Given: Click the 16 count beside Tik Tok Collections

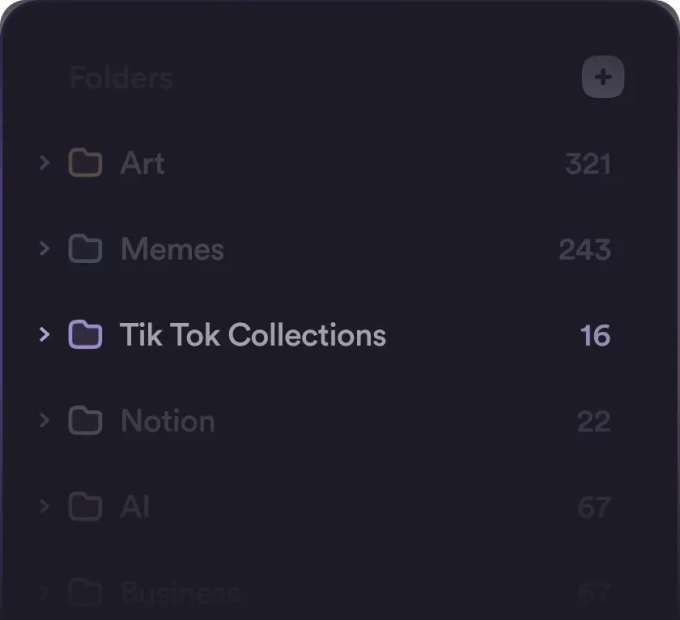Looking at the screenshot, I should pyautogui.click(x=595, y=335).
